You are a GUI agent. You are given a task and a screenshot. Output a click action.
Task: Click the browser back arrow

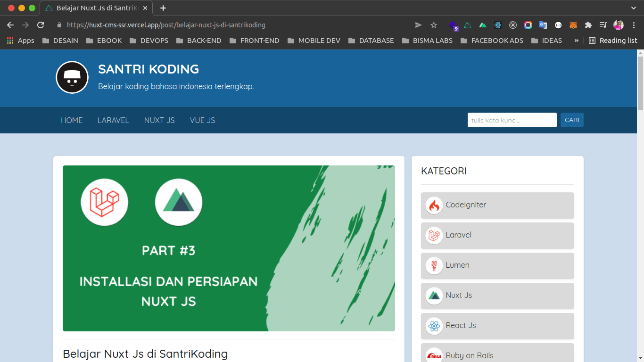click(10, 25)
